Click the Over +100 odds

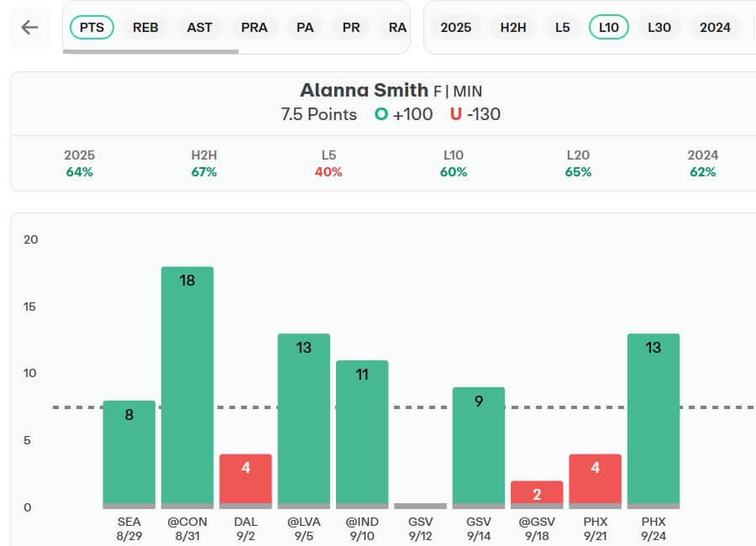404,114
